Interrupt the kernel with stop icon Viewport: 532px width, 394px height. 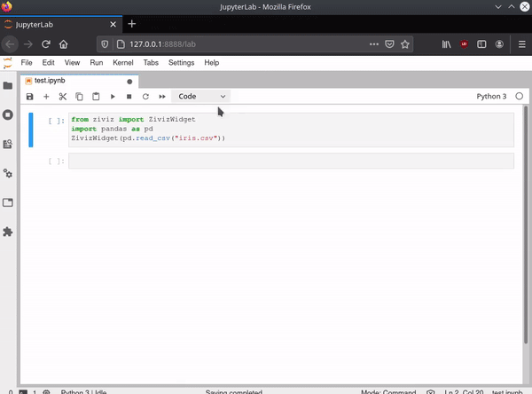129,97
